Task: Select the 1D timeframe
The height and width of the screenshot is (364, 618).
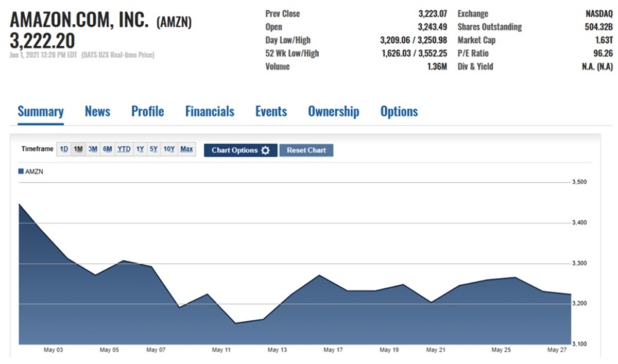Action: (64, 149)
